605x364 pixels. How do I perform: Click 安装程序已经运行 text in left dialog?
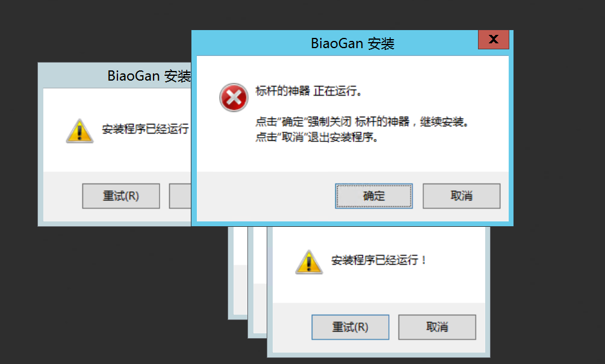146,129
